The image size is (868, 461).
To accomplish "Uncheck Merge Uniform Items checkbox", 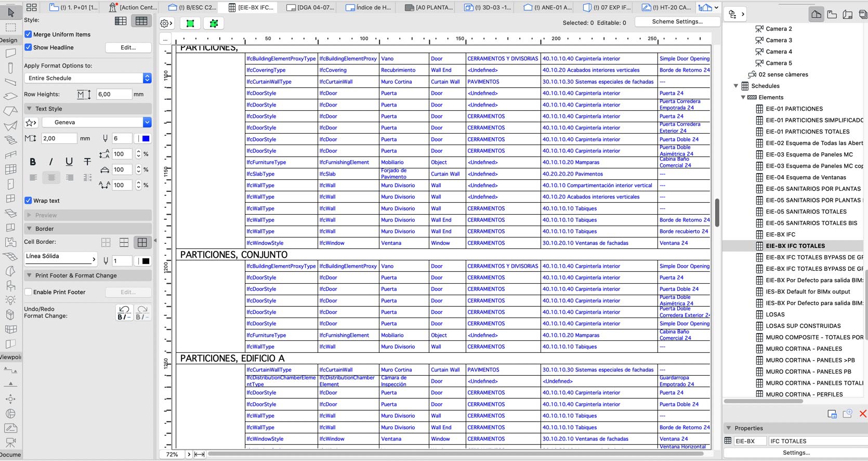I will (29, 34).
